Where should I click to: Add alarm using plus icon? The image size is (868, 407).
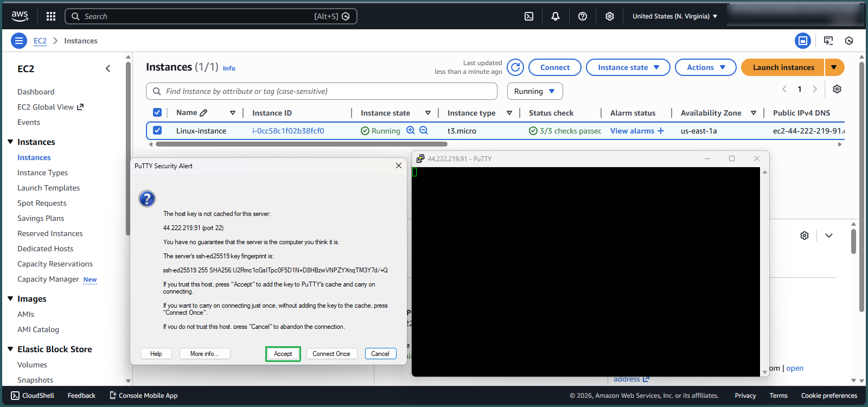[x=661, y=131]
